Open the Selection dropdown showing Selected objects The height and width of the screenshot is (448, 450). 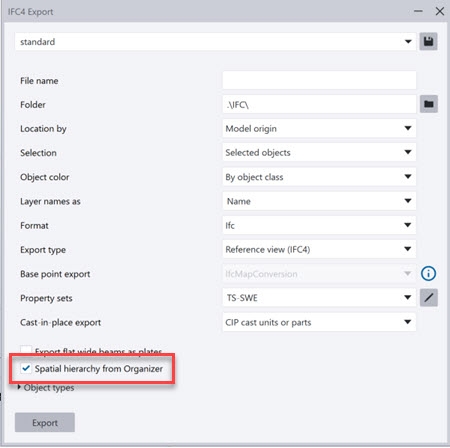click(x=319, y=153)
